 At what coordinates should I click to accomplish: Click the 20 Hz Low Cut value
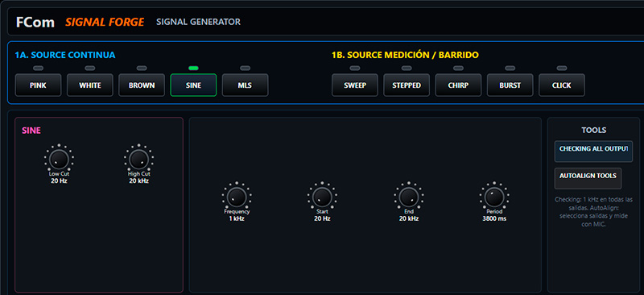tap(59, 181)
